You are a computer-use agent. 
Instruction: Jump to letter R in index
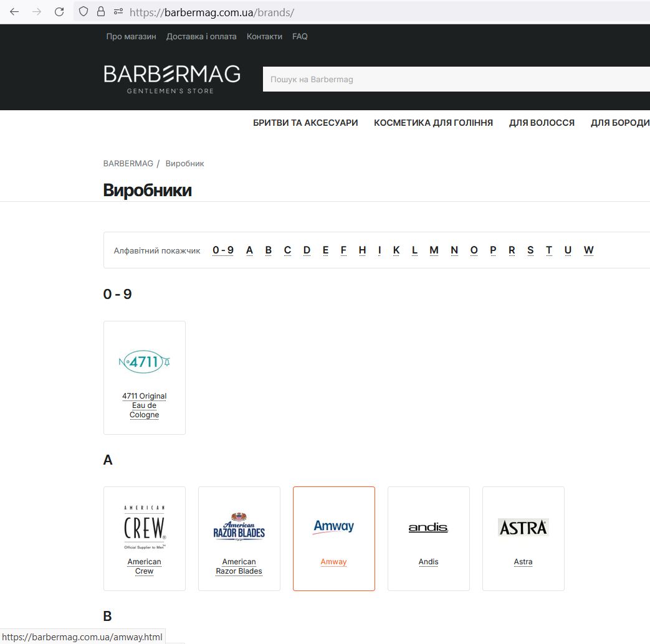(512, 250)
